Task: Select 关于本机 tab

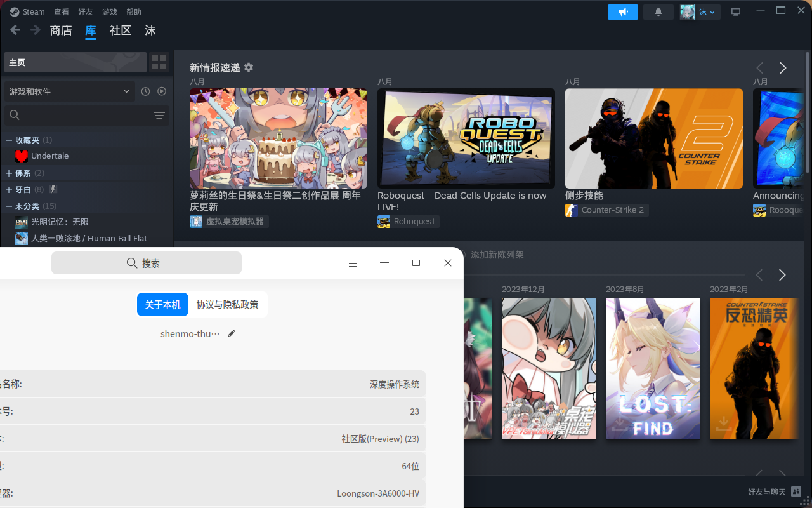Action: (163, 305)
